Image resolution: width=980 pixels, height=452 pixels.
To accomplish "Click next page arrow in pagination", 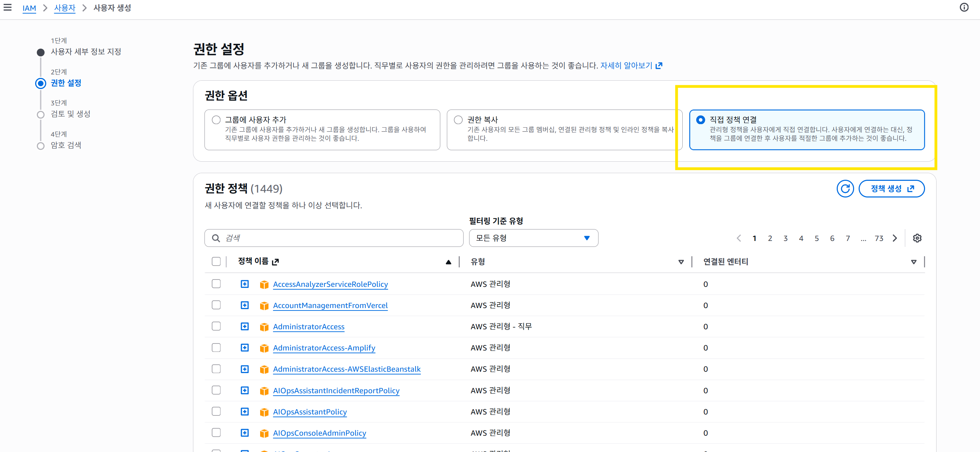I will point(895,238).
